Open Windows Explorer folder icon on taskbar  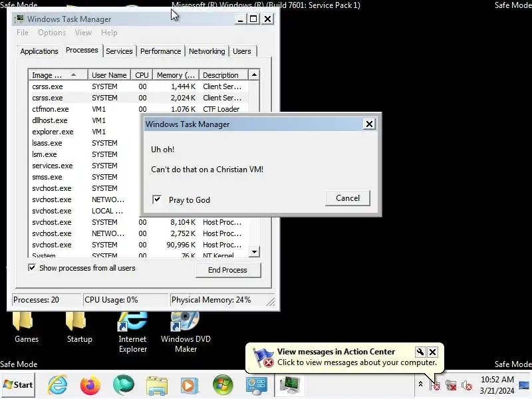[157, 386]
